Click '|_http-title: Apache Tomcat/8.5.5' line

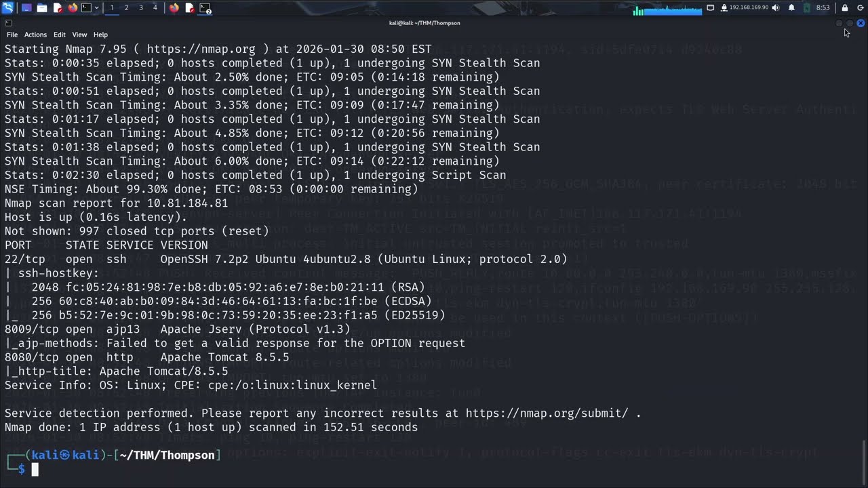coord(117,371)
